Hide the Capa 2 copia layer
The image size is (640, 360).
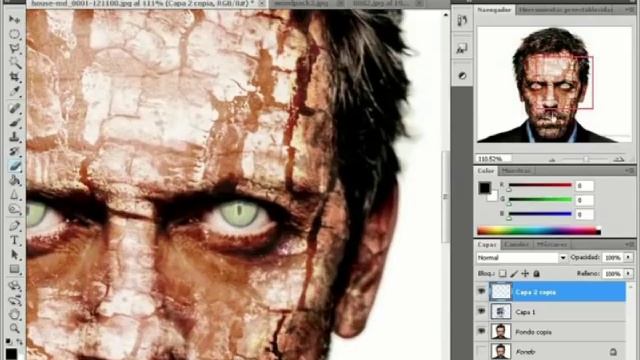481,291
